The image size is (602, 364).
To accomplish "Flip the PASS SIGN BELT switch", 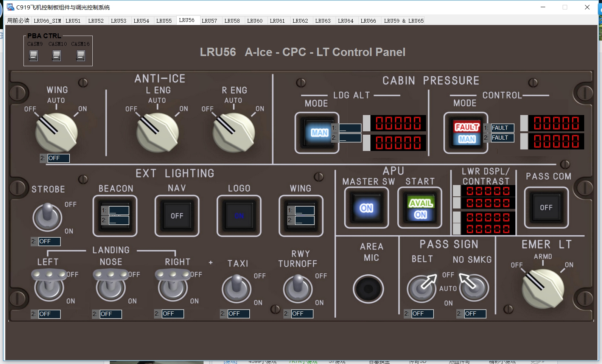I will [x=422, y=288].
